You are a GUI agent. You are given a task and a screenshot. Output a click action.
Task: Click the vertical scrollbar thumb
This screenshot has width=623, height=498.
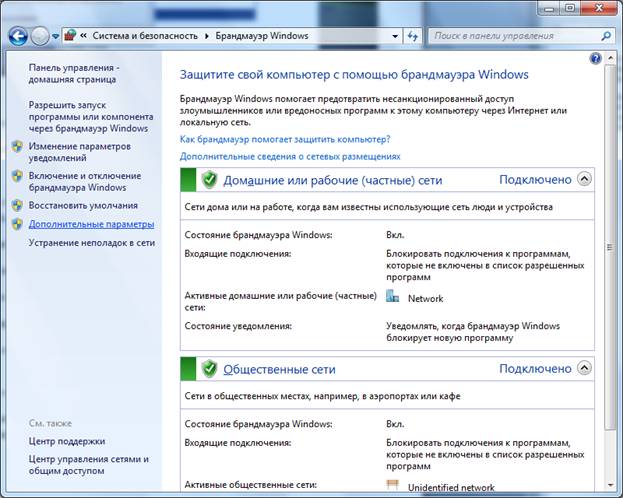(610, 247)
